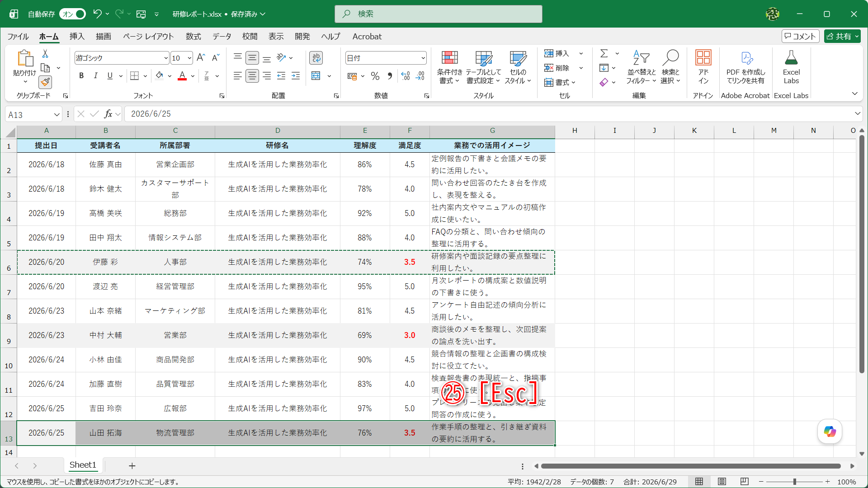The height and width of the screenshot is (488, 868).
Task: Increase font size with the large A icon
Action: pos(201,57)
